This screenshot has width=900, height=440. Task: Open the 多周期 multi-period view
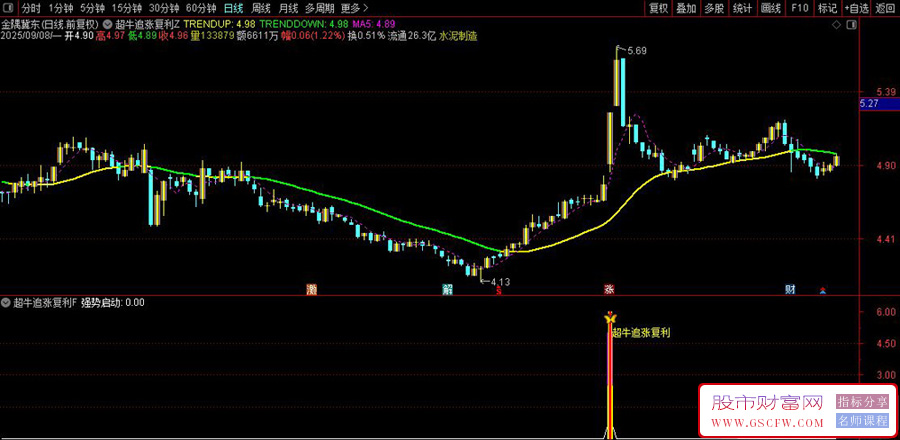[x=319, y=9]
